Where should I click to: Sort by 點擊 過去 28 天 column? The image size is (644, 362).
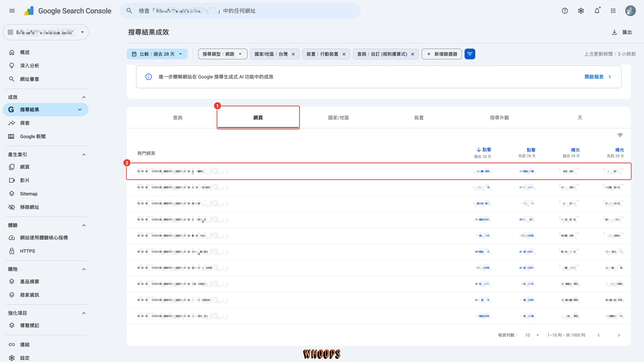pos(483,153)
